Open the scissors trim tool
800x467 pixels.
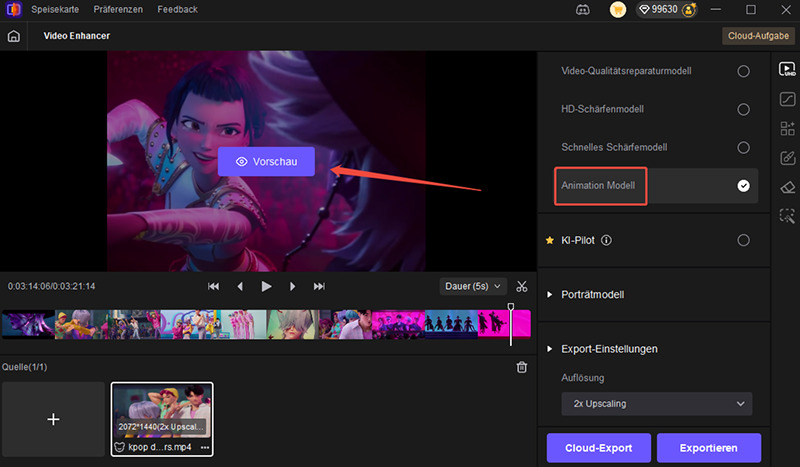(x=521, y=286)
